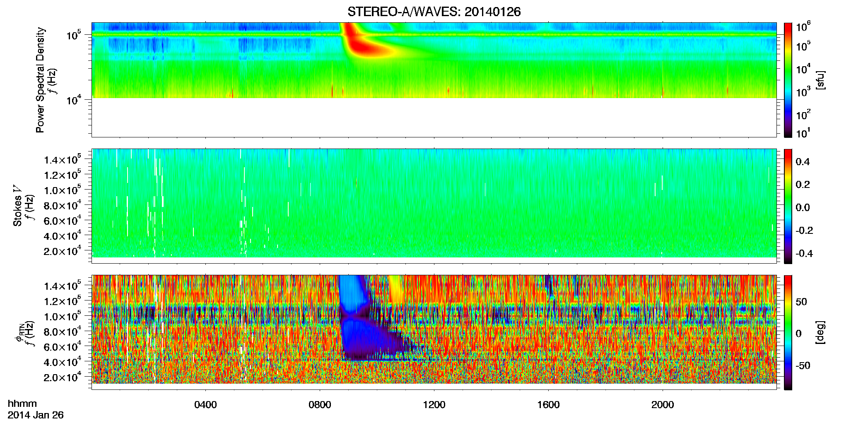Click the 0 label on the degree colorbar
868x447 pixels.
(x=798, y=334)
